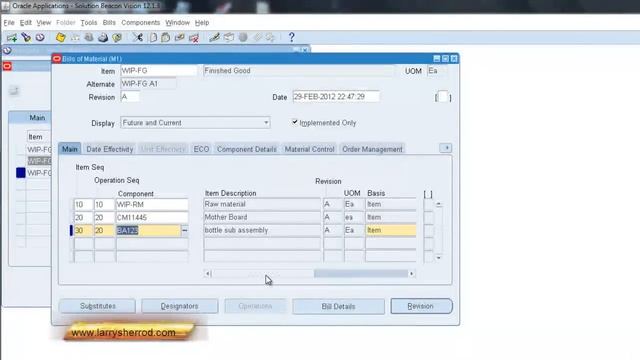Click the Next Step toolbar icon
The width and height of the screenshot is (640, 360).
pyautogui.click(x=75, y=38)
